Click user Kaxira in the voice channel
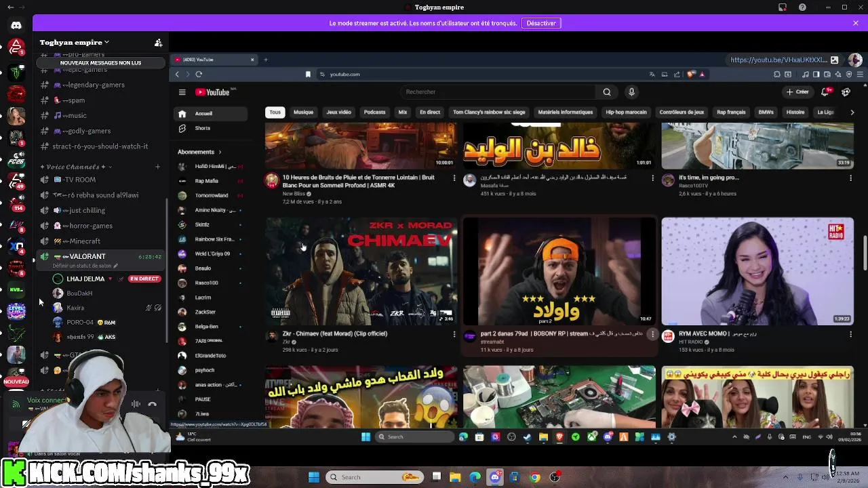The width and height of the screenshot is (868, 488). coord(107,308)
